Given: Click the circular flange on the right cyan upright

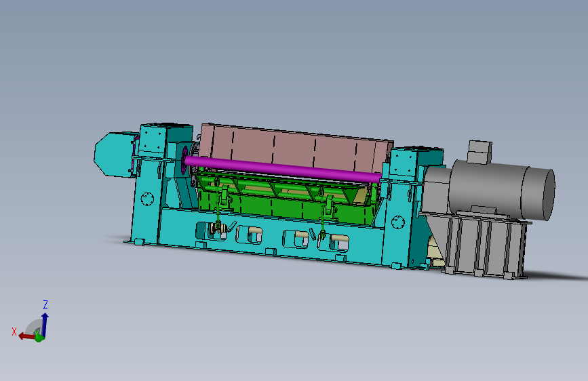Looking at the screenshot, I should (398, 222).
